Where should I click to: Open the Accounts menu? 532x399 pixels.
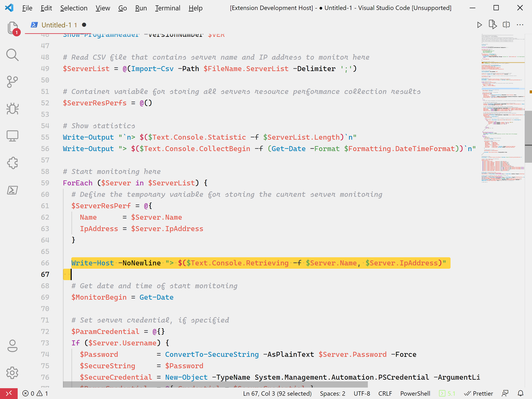[x=12, y=346]
